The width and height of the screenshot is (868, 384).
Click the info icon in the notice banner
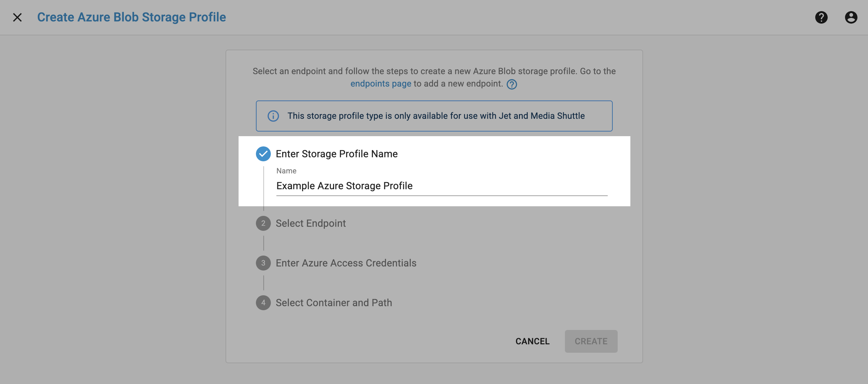point(273,116)
